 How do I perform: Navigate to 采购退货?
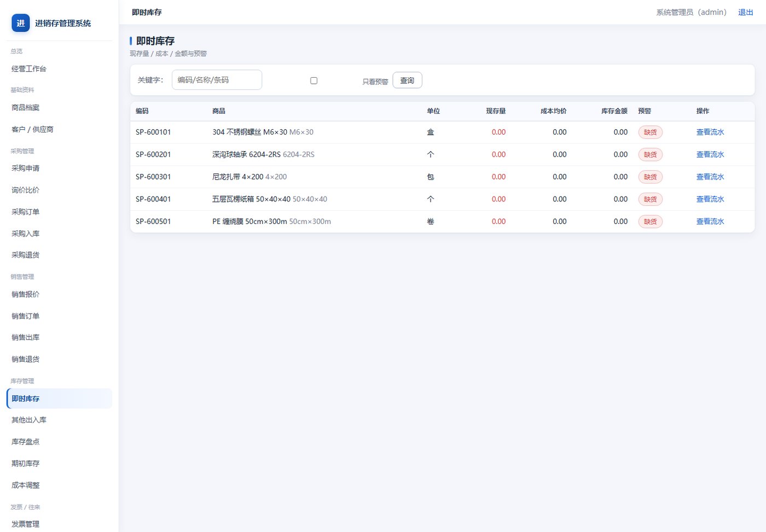click(x=59, y=255)
